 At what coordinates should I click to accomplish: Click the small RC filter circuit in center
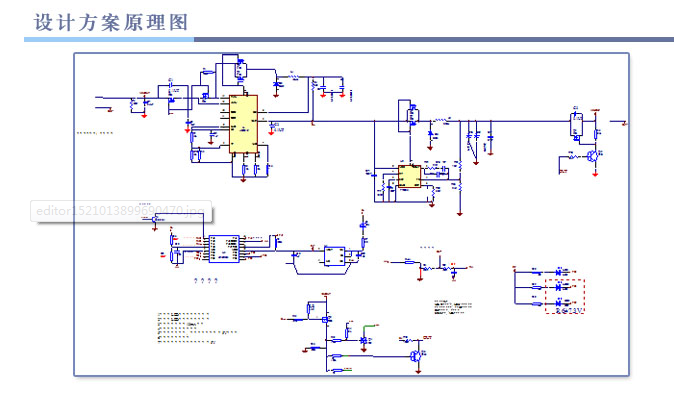click(x=432, y=266)
